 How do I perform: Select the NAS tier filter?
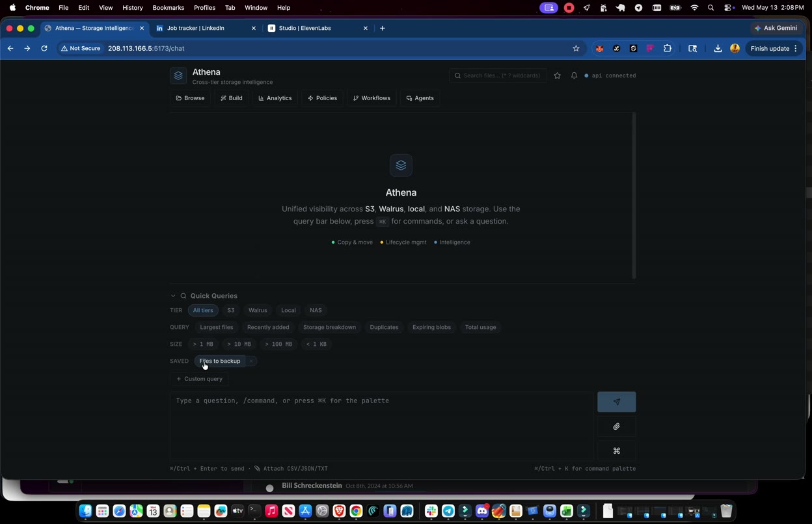(x=316, y=311)
